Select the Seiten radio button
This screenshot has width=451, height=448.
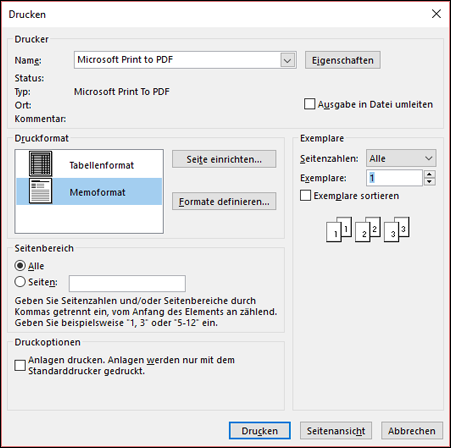[20, 282]
